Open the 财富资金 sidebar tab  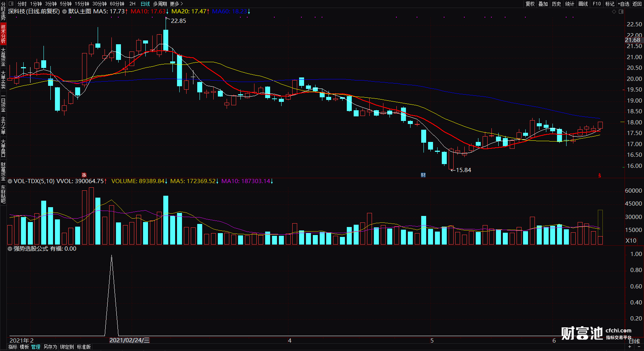pyautogui.click(x=3, y=171)
